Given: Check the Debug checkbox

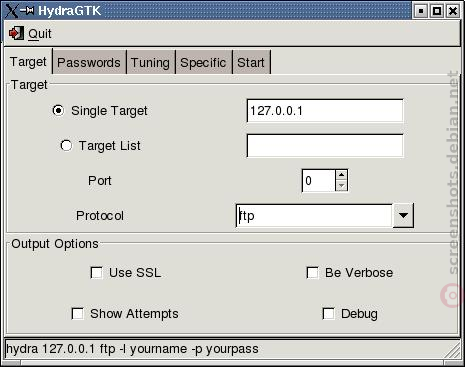Looking at the screenshot, I should [328, 314].
